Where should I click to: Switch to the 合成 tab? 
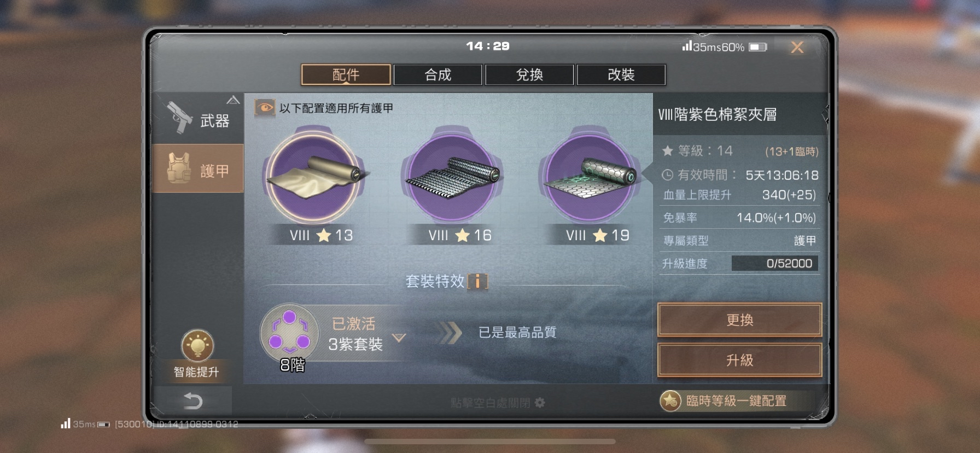[437, 75]
